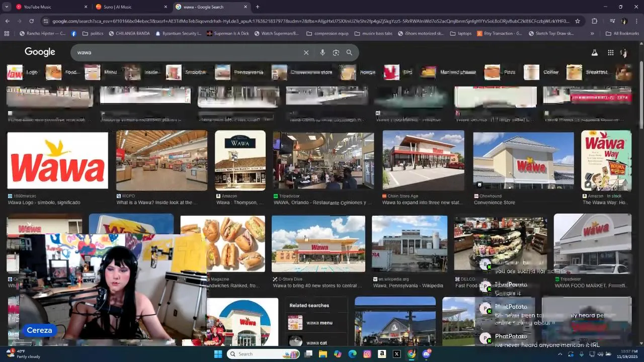The height and width of the screenshot is (362, 644).
Task: Open the Google apps grid
Action: coord(610,52)
